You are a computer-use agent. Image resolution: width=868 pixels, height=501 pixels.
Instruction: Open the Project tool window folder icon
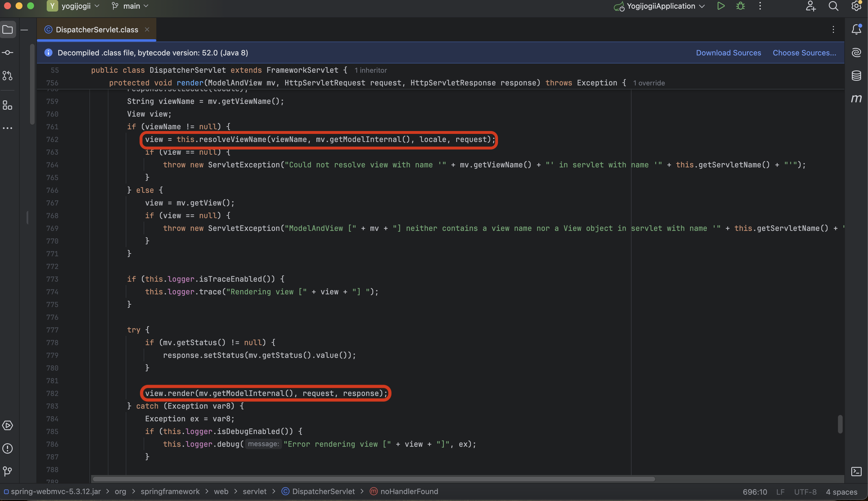(x=7, y=30)
